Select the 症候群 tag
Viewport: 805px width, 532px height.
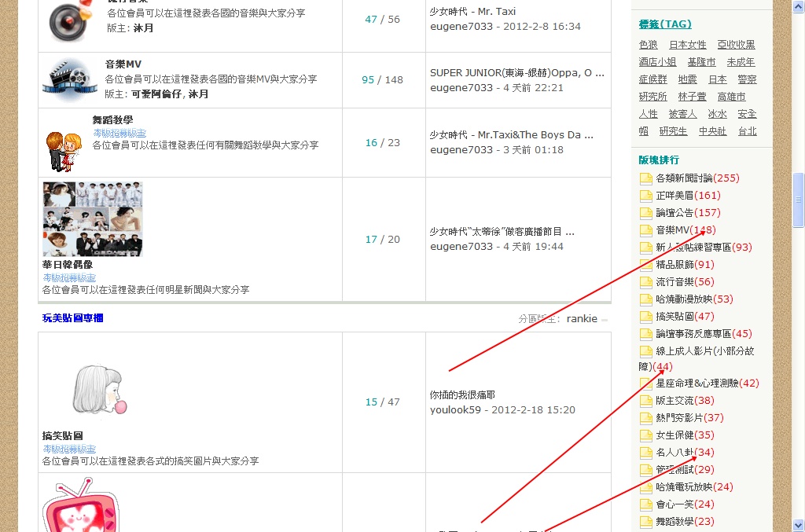click(652, 79)
